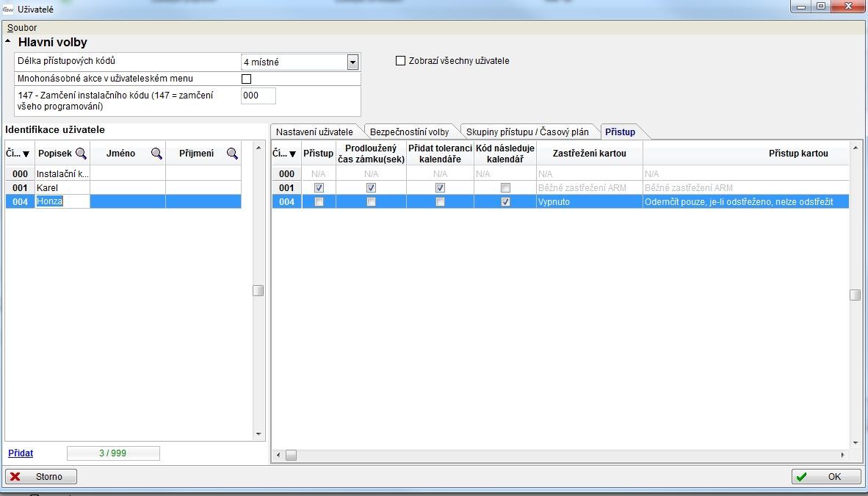The width and height of the screenshot is (868, 496).
Task: Click the search icon next to Popisek
Action: [81, 154]
